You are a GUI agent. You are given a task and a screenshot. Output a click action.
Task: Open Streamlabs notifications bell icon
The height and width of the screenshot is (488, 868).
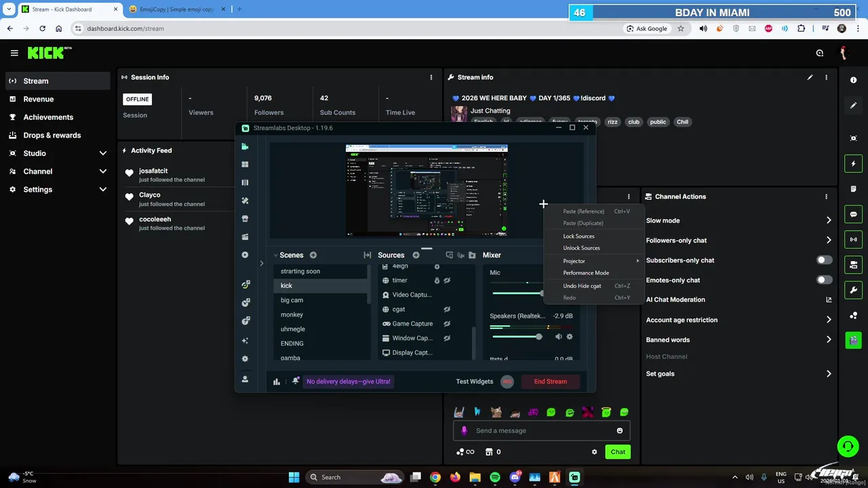296,382
